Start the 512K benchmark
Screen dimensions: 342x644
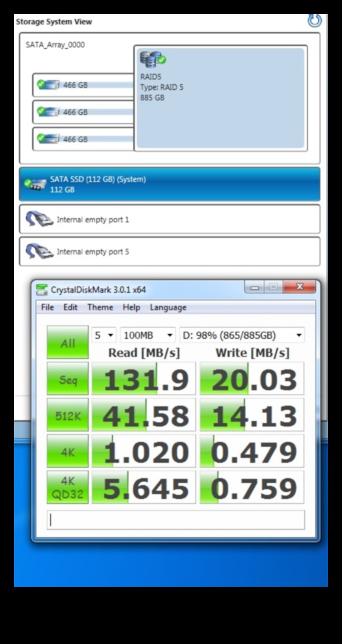pos(68,415)
